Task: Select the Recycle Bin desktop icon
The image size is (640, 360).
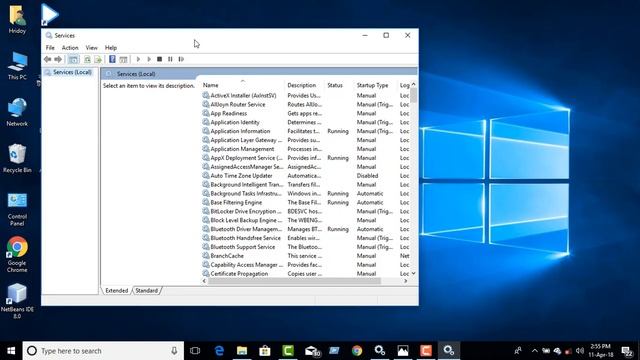Action: coord(17,159)
